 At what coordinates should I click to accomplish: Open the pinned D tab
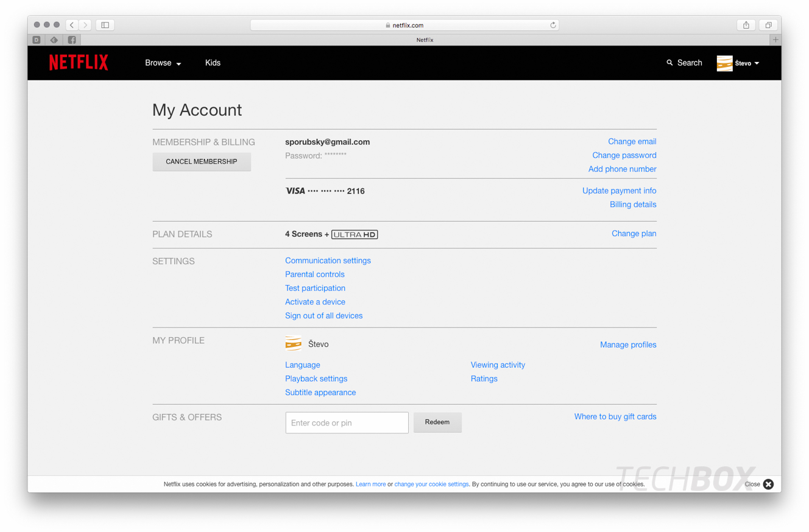click(x=37, y=40)
